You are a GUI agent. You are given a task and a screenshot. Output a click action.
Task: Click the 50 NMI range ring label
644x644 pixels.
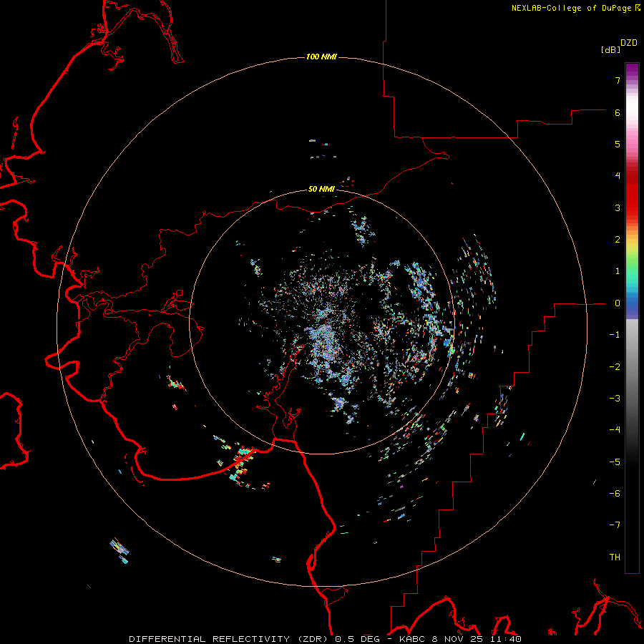point(321,189)
